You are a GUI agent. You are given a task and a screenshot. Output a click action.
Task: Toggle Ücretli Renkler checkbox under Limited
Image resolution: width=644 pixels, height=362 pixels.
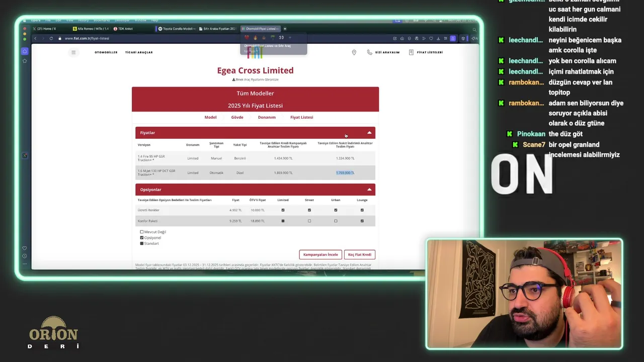[x=283, y=210]
